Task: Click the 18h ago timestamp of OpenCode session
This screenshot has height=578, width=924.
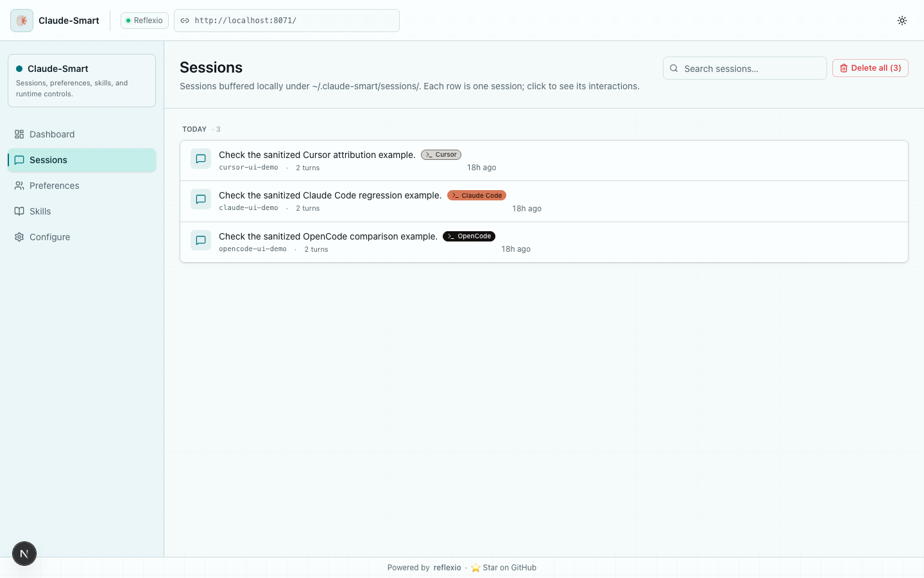Action: [516, 249]
